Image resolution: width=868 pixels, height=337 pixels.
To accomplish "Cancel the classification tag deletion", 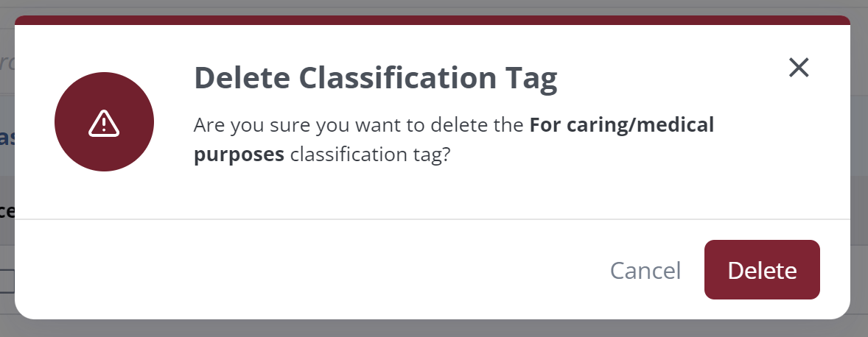I will coord(645,271).
